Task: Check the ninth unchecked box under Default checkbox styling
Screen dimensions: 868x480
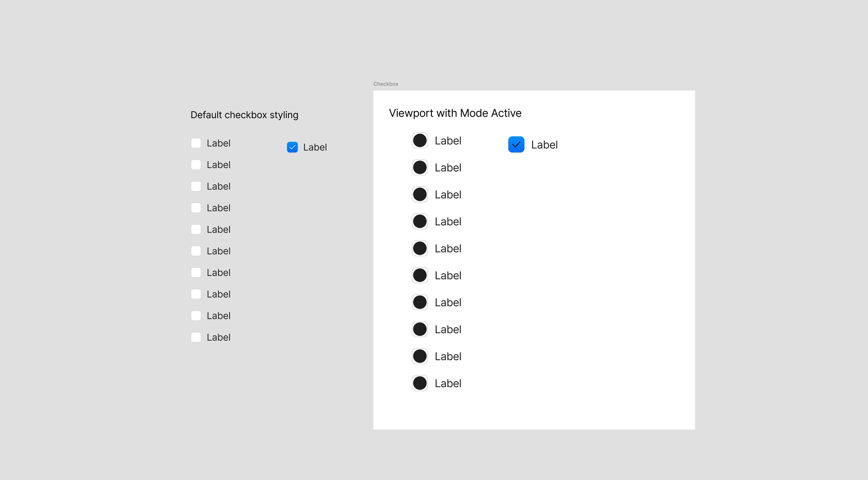Action: pos(196,316)
